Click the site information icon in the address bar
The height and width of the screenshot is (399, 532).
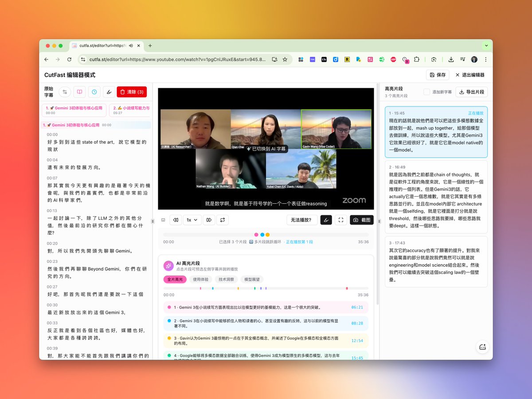click(83, 59)
